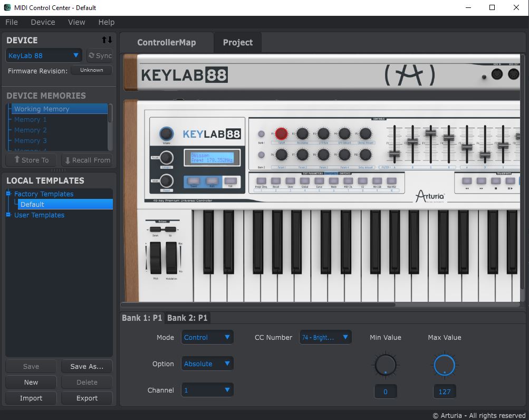
Task: Select the P3 LFO Rate knob
Action: click(x=323, y=133)
